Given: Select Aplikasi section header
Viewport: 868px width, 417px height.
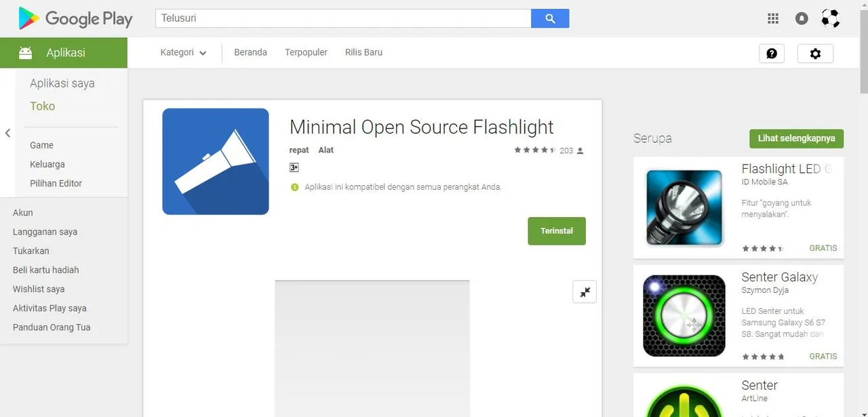Looking at the screenshot, I should [x=64, y=53].
